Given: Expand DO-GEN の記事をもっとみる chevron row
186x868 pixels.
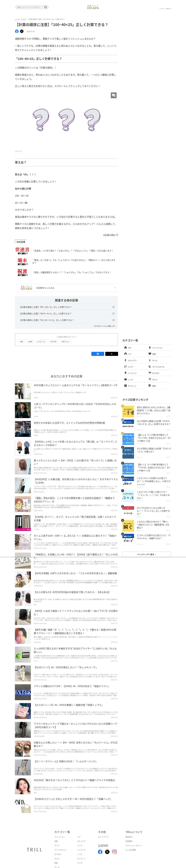Looking at the screenshot, I should (66, 288).
